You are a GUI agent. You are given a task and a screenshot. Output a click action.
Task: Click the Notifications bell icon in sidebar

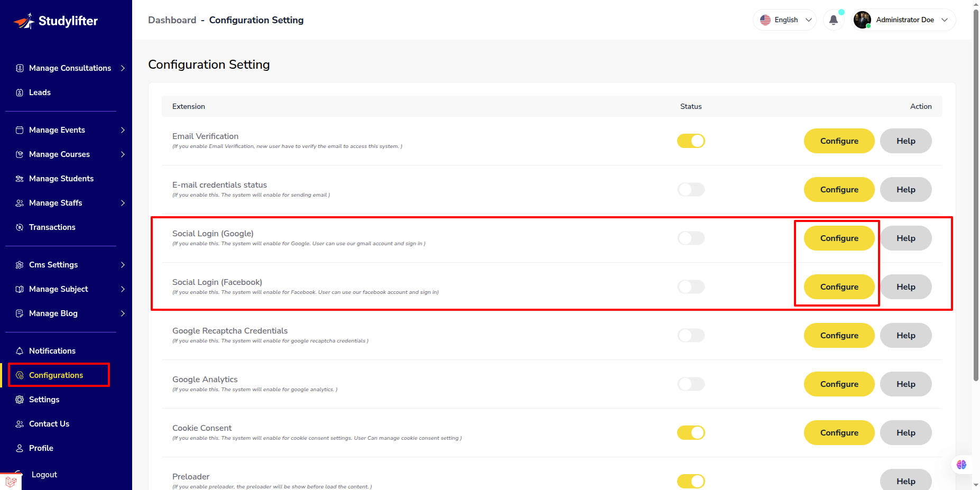coord(20,351)
